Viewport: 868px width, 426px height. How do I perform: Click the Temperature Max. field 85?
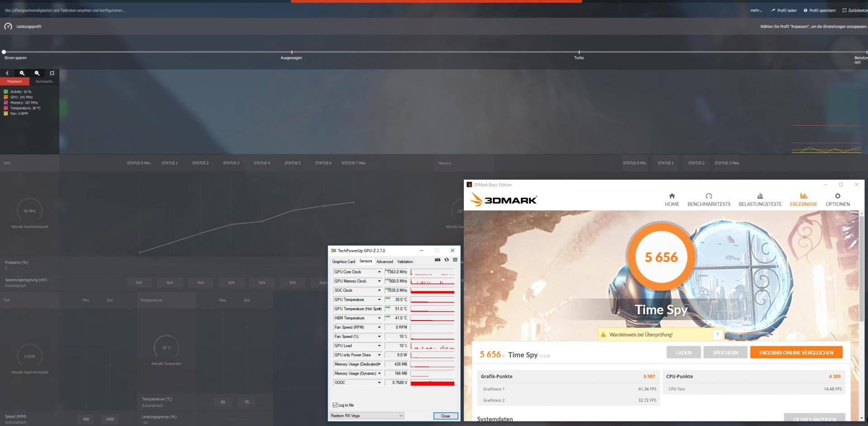coord(223,402)
